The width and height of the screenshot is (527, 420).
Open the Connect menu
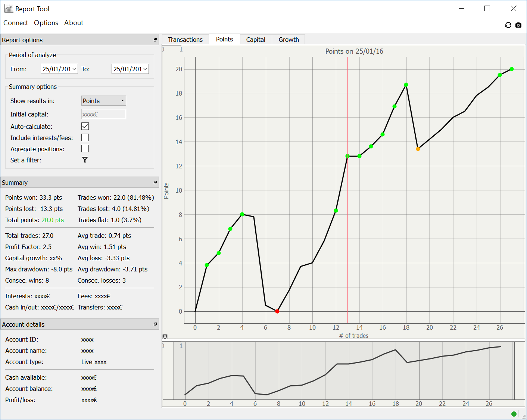coord(16,23)
